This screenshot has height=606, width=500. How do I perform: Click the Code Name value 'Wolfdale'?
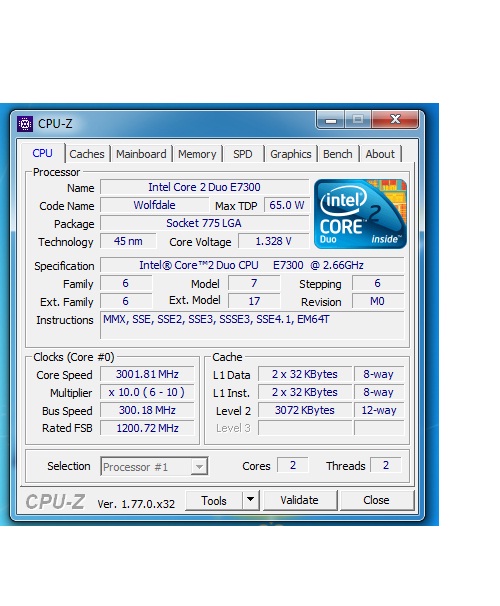pyautogui.click(x=155, y=205)
